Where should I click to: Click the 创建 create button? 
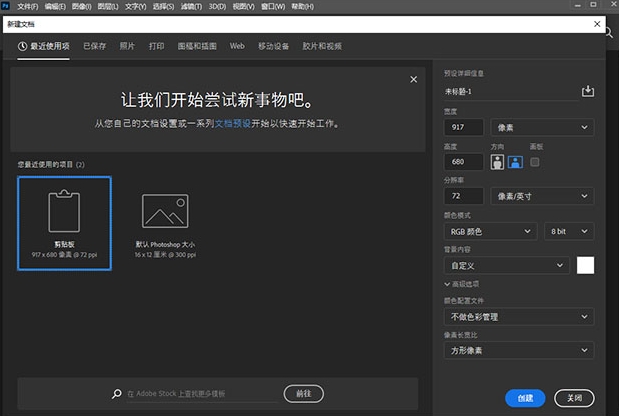point(525,397)
